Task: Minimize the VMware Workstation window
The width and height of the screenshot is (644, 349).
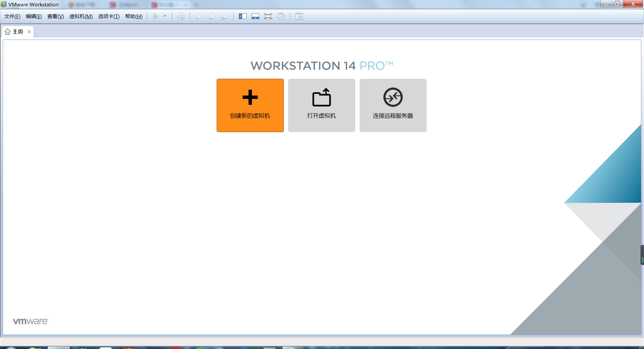Action: tap(606, 4)
